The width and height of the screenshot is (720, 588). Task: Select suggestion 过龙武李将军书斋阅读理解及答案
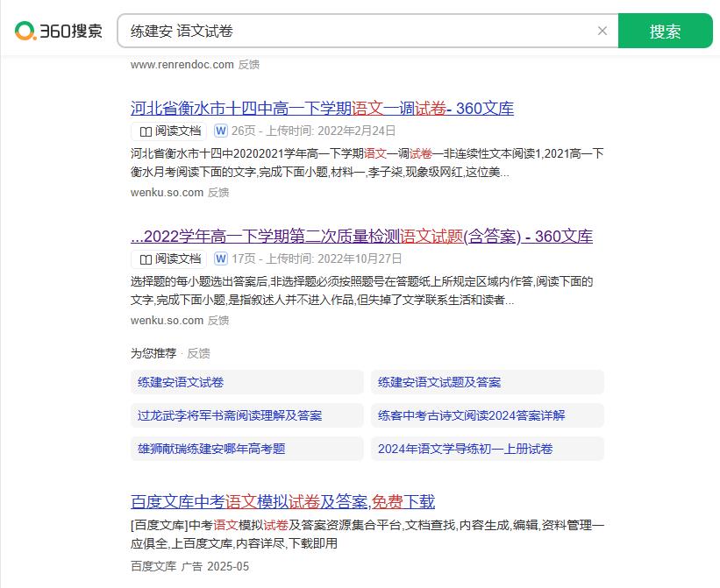247,415
